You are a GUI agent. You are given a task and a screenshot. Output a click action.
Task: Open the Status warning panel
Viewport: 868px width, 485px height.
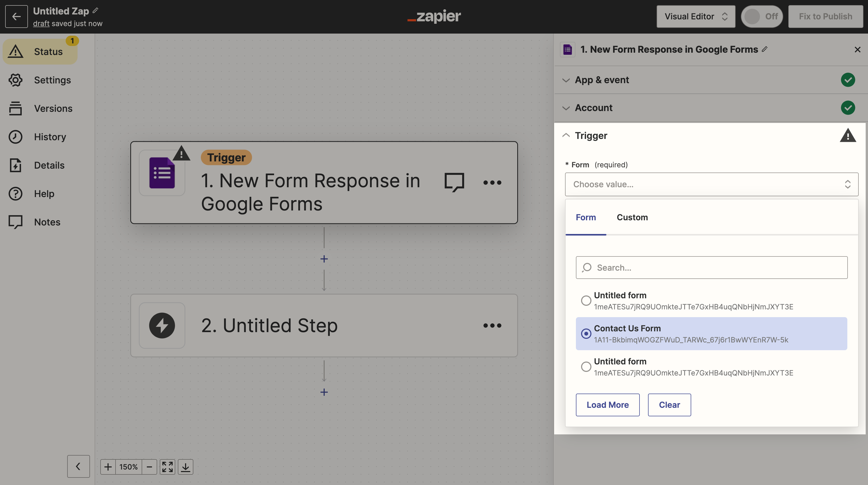40,51
